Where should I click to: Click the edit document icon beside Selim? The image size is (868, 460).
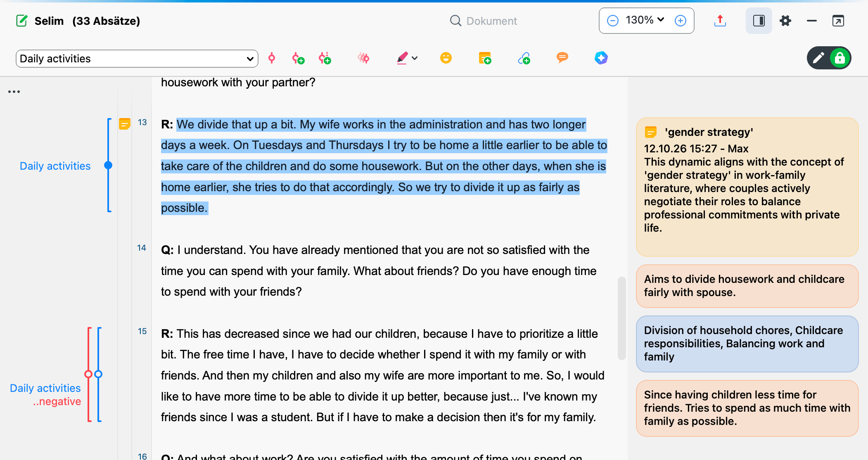(x=22, y=21)
